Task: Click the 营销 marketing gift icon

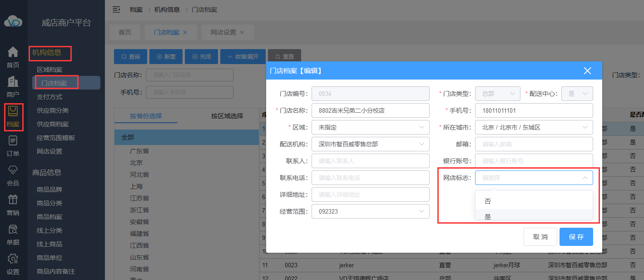Action: tap(13, 200)
